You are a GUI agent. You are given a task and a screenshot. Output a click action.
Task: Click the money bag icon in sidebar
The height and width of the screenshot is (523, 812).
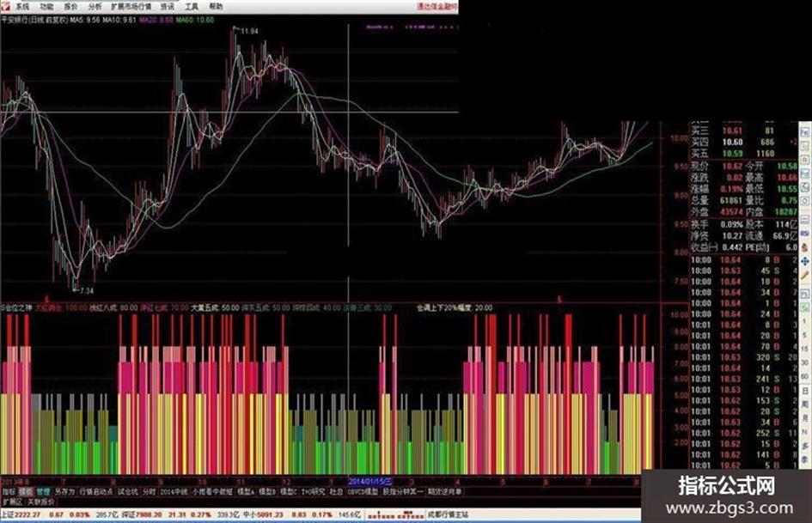tap(805, 247)
